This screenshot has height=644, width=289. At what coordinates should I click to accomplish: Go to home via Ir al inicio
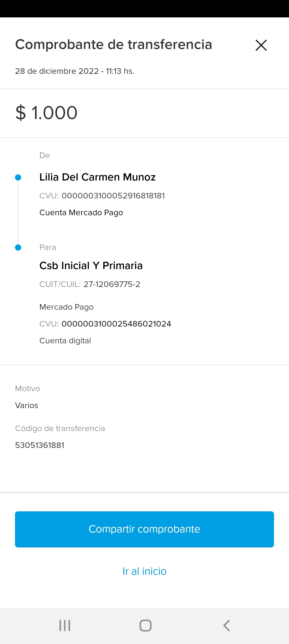pos(144,571)
